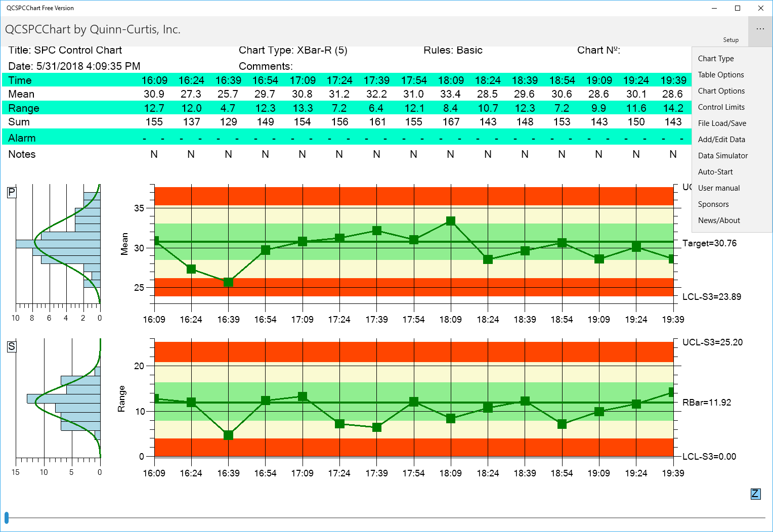This screenshot has height=532, width=773.
Task: Click the S histogram panel icon
Action: [11, 346]
